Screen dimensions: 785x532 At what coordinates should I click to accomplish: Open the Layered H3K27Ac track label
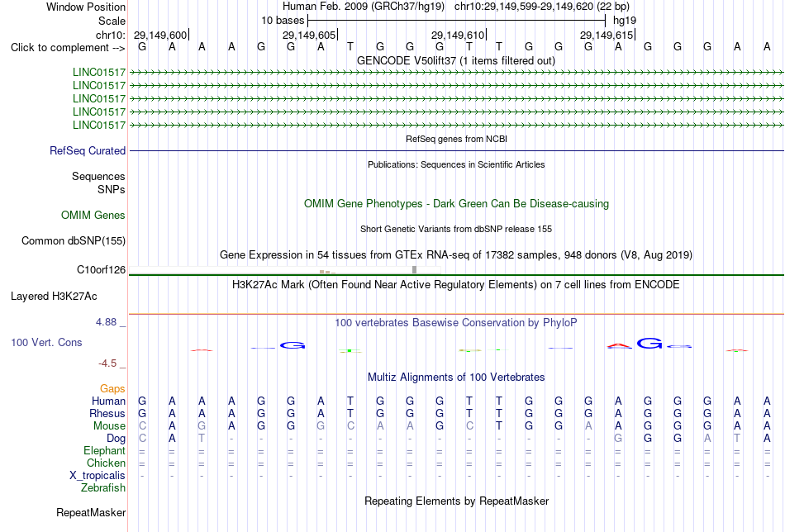click(54, 297)
